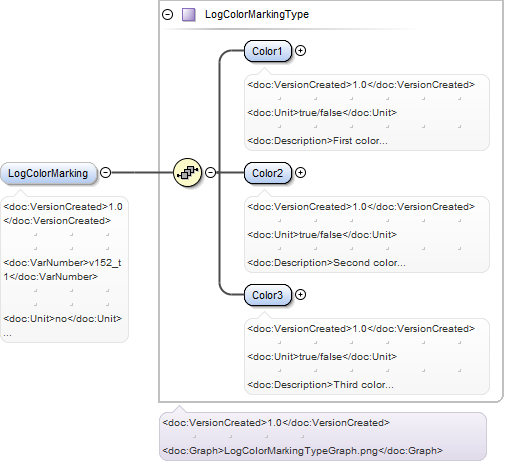505x464 pixels.
Task: Click Color3's true/false Unit annotation
Action: (x=322, y=357)
